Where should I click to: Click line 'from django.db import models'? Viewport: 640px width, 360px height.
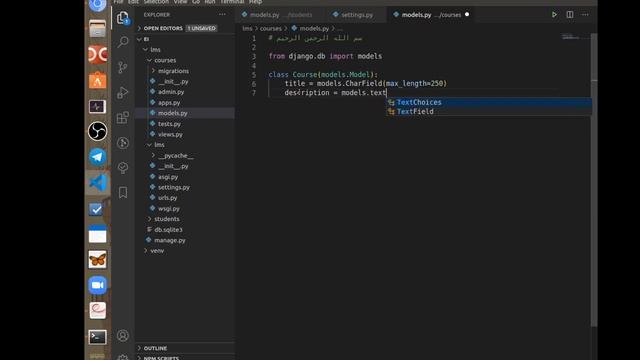(325, 56)
